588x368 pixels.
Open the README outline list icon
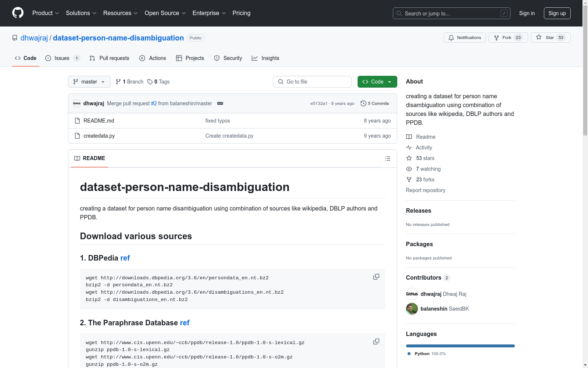pyautogui.click(x=387, y=159)
